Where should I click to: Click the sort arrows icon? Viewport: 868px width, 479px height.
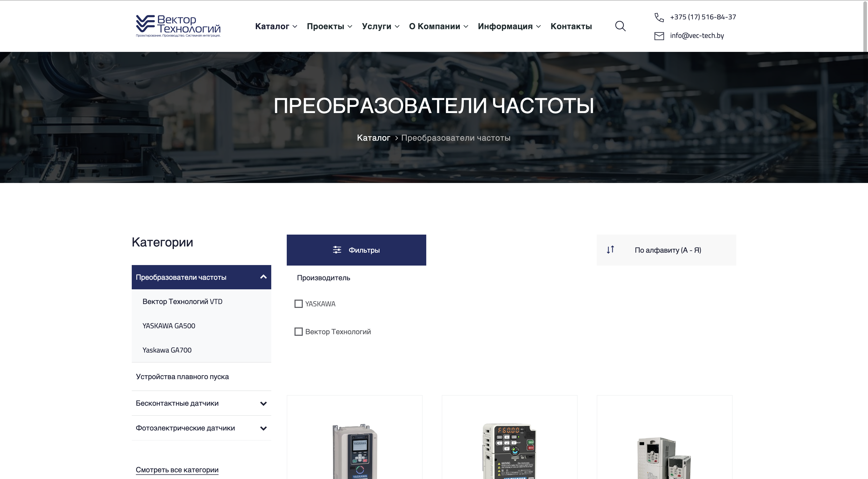[x=610, y=250]
